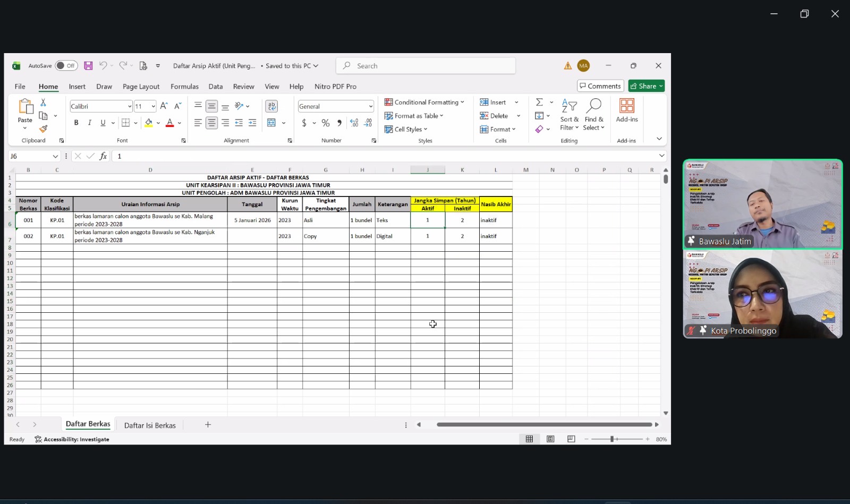The width and height of the screenshot is (850, 504).
Task: Click the Percent Style icon
Action: pyautogui.click(x=326, y=123)
